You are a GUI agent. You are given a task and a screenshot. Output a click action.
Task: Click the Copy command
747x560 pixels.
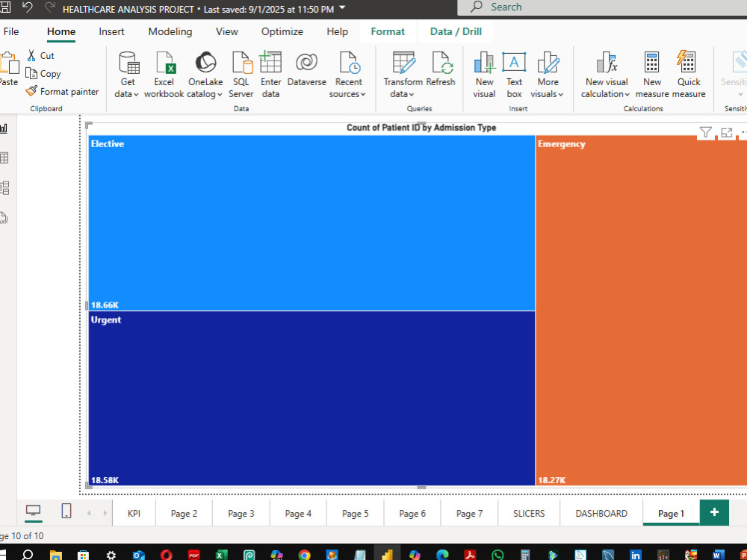pyautogui.click(x=43, y=74)
